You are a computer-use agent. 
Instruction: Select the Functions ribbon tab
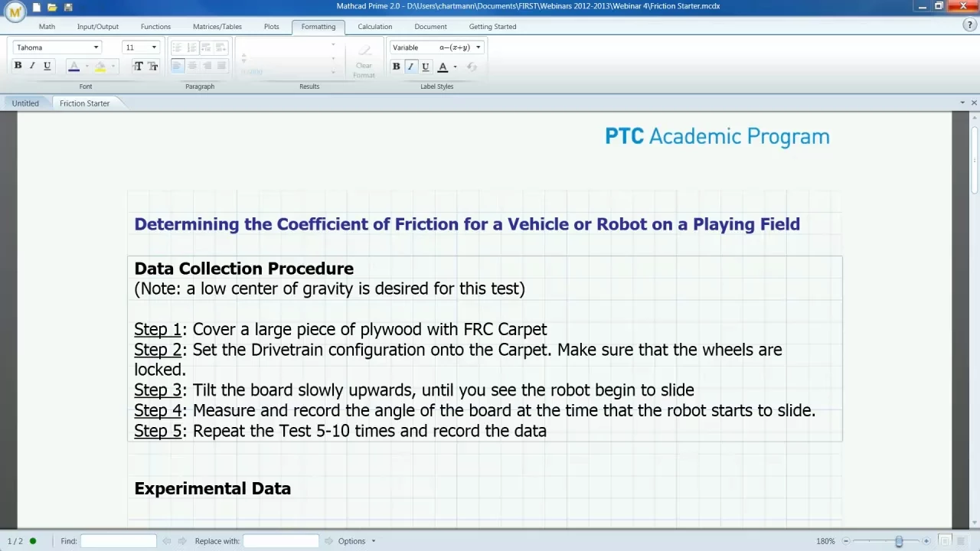click(155, 27)
